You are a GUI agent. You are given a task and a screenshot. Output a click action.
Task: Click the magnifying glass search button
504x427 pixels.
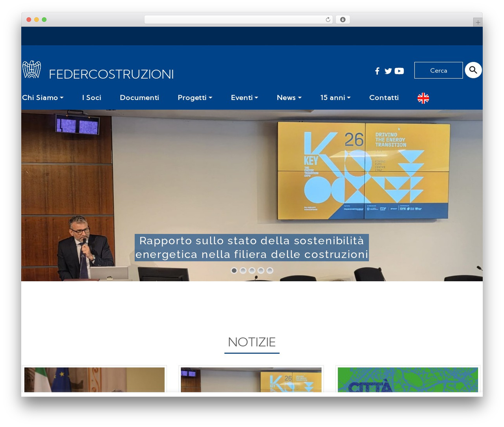pos(473,70)
